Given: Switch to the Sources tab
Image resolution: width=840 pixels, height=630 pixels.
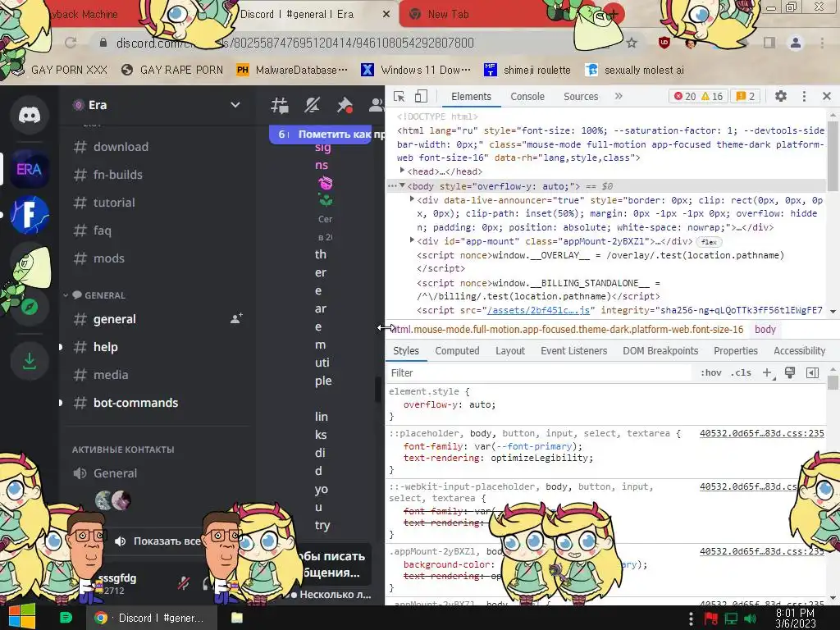Looking at the screenshot, I should coord(581,97).
